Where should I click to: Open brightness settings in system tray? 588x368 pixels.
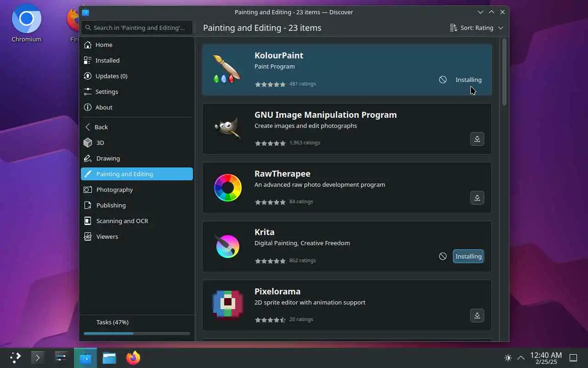508,357
